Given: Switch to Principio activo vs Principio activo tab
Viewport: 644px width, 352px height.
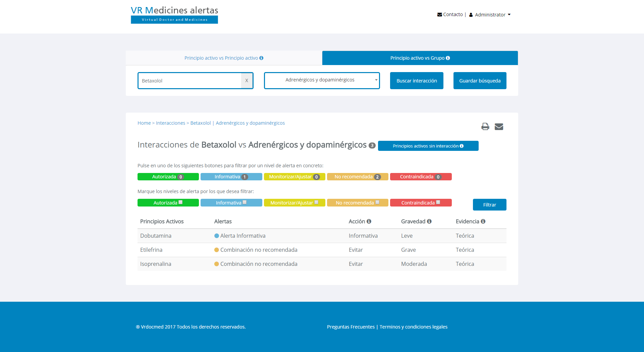Looking at the screenshot, I should coord(224,58).
